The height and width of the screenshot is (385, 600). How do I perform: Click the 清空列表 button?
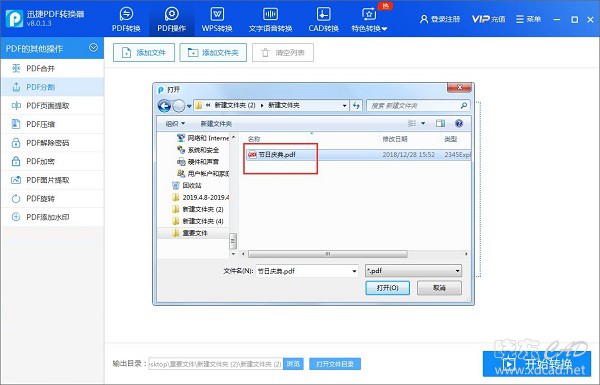[283, 52]
